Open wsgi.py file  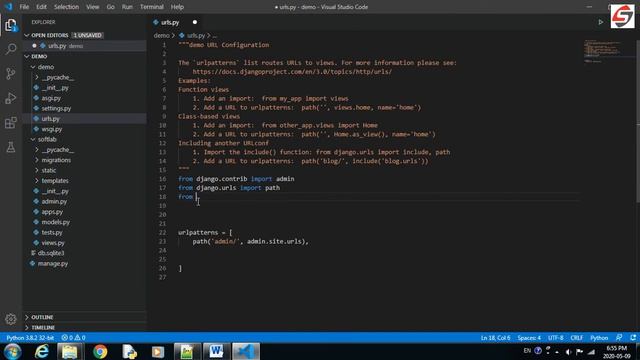point(84,129)
